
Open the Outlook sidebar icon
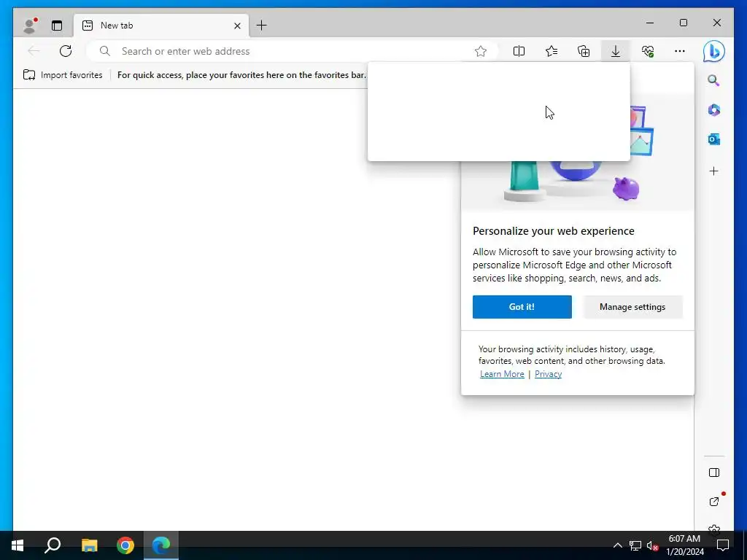tap(713, 139)
